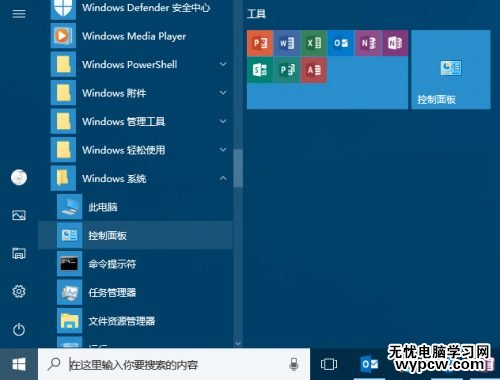Viewport: 500px width, 380px height.
Task: Open first OneNote tile with light icon
Action: coord(368,43)
